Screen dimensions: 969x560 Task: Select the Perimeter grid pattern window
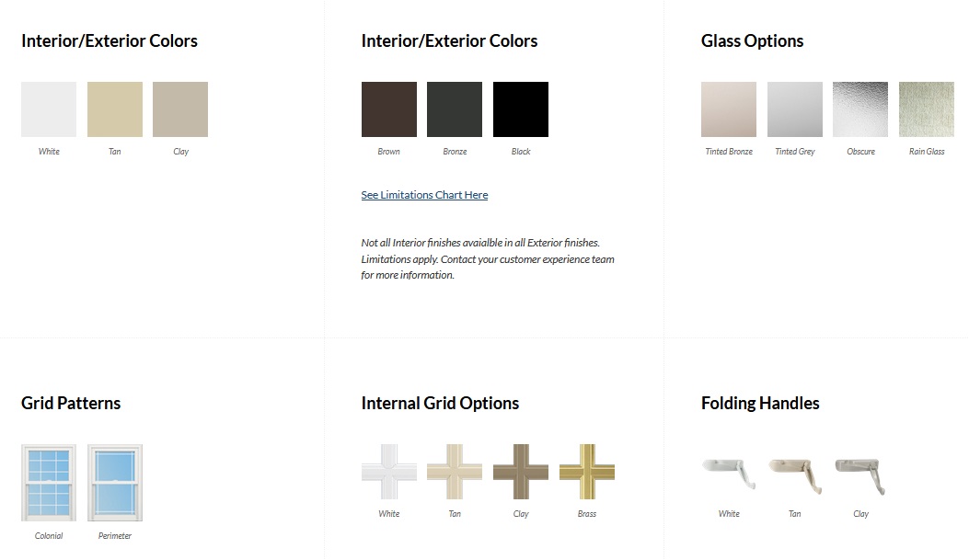point(115,483)
